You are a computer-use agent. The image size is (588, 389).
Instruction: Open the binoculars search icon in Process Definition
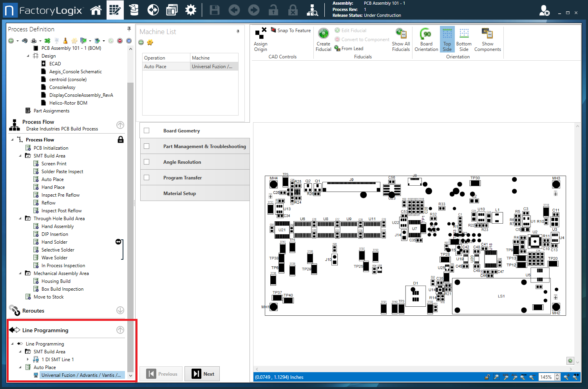pos(25,40)
